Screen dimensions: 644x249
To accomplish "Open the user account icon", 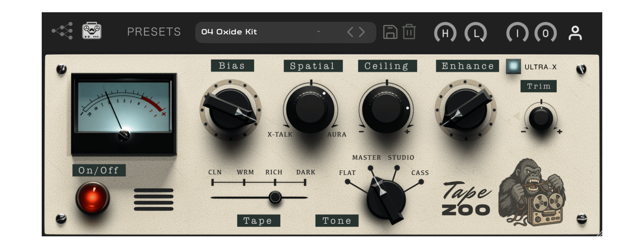I will [x=575, y=33].
